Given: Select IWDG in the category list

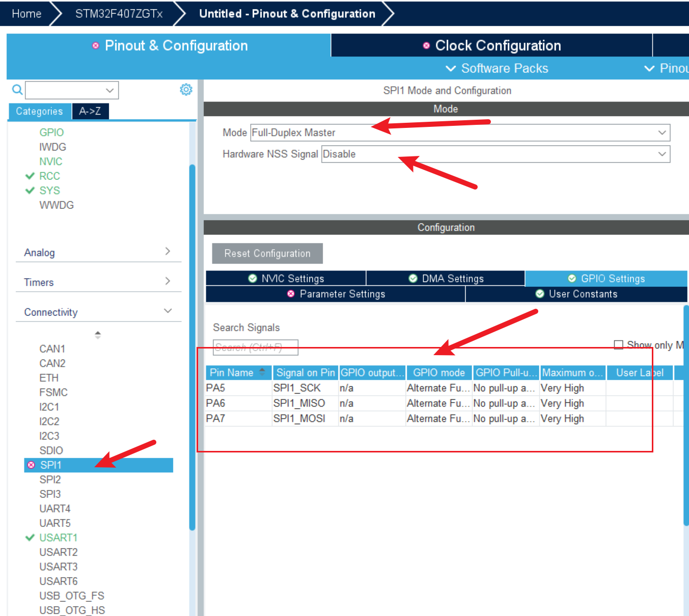Looking at the screenshot, I should click(52, 147).
